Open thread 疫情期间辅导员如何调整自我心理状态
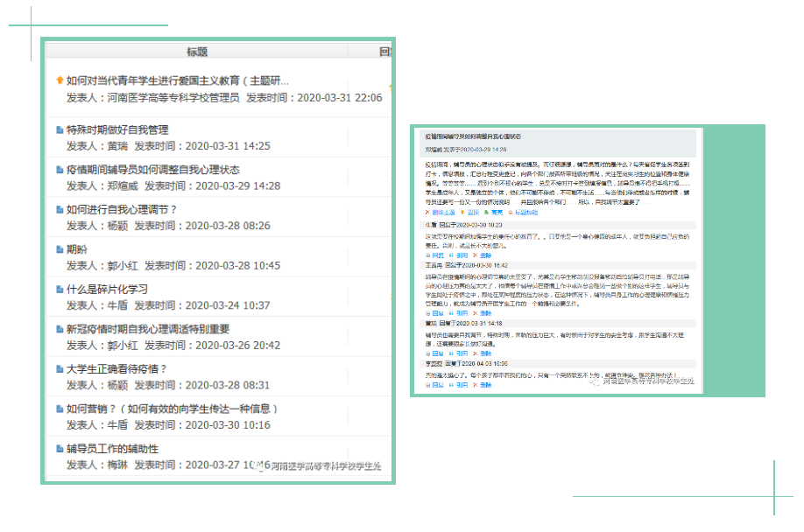Image resolution: width=804 pixels, height=532 pixels. tap(152, 170)
